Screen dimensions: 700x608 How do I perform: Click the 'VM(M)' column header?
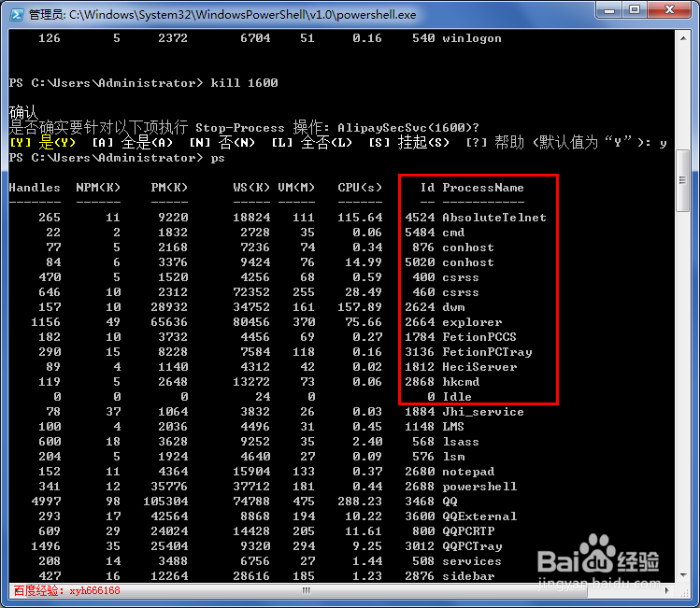click(x=296, y=188)
